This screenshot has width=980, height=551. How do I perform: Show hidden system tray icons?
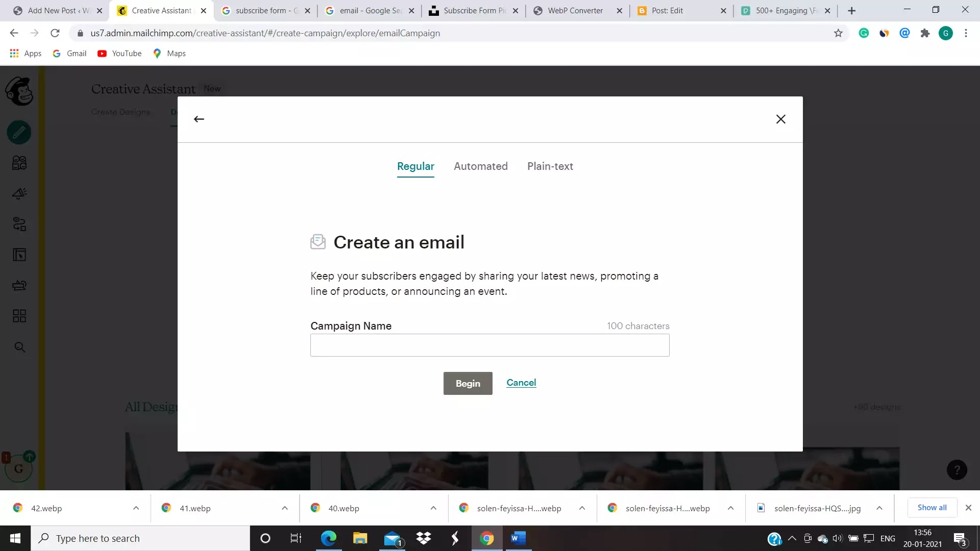(x=792, y=538)
